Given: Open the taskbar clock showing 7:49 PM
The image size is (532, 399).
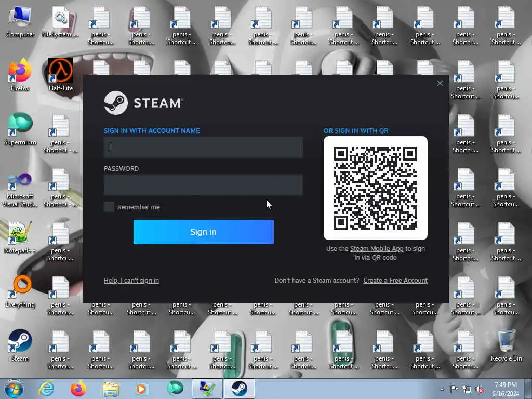Looking at the screenshot, I should (506, 389).
